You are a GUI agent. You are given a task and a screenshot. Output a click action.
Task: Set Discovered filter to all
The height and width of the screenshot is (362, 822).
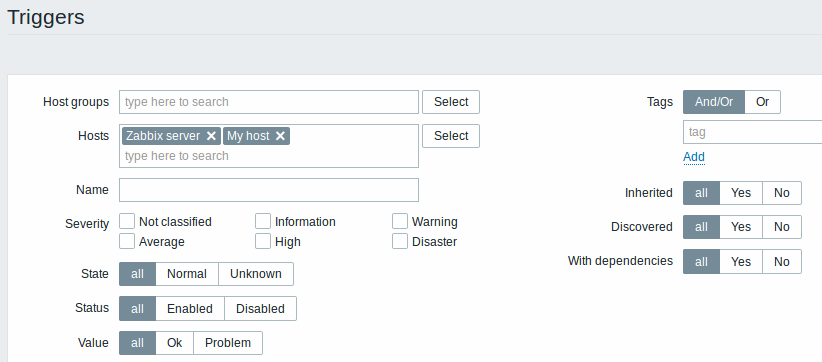point(701,227)
